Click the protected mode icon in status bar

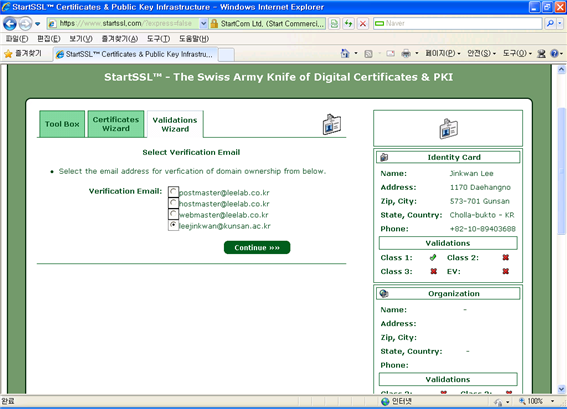pos(499,402)
